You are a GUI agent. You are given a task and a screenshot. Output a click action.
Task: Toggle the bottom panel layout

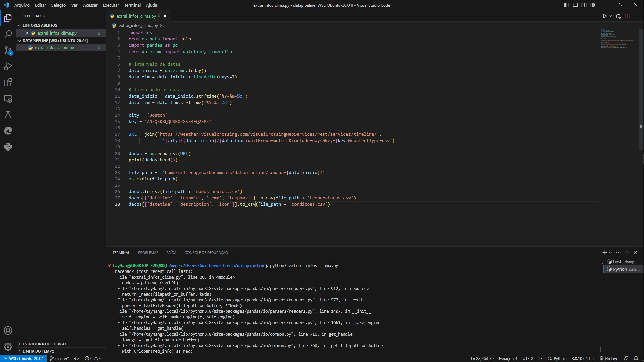[x=575, y=5]
